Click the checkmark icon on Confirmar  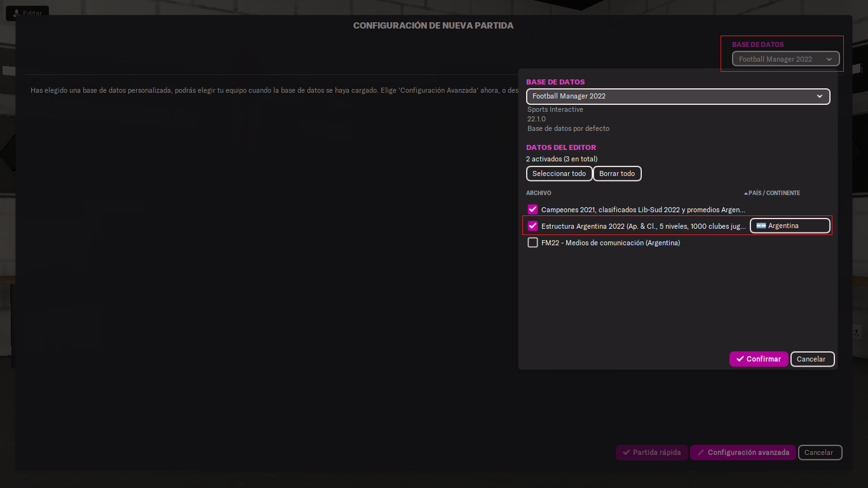pos(740,359)
